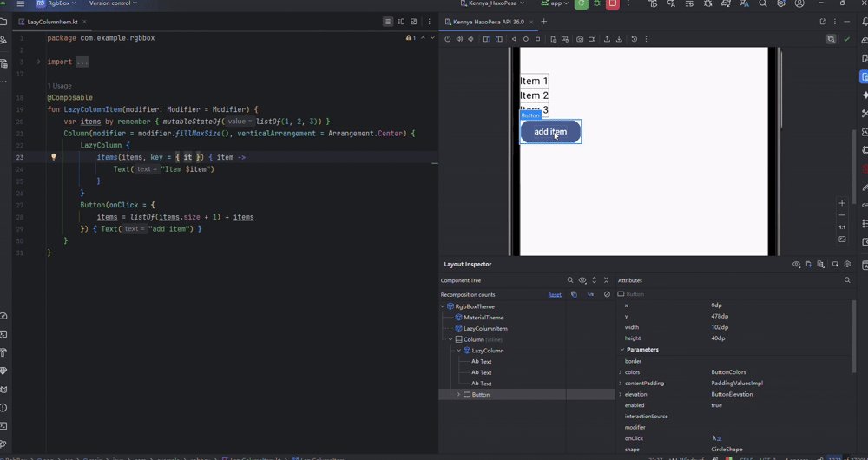The image size is (868, 460).
Task: Expand the colors attribute
Action: coord(620,372)
